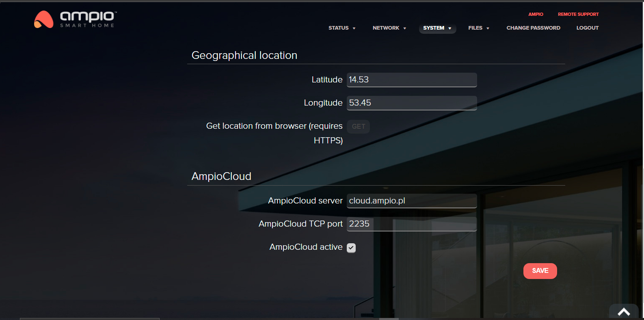Toggle the AmpioCloud active checkbox
644x320 pixels.
(351, 248)
